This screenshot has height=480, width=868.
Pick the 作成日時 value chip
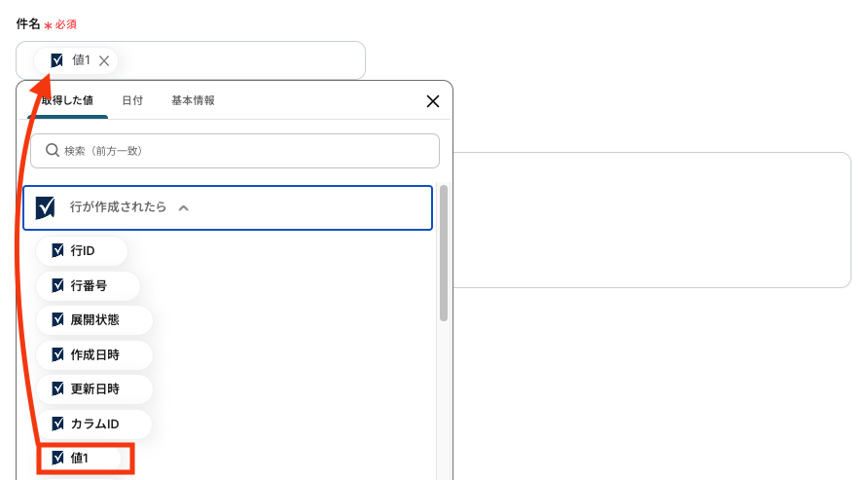point(93,354)
